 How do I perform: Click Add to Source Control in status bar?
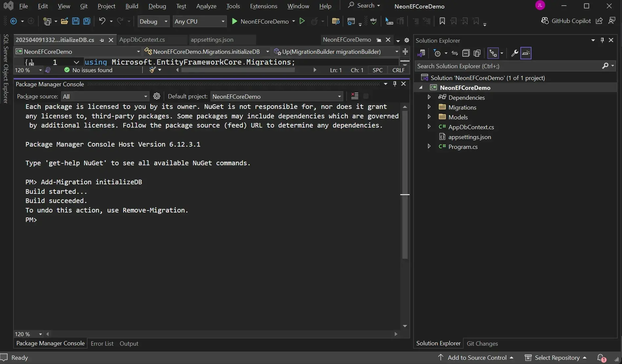[x=476, y=358]
